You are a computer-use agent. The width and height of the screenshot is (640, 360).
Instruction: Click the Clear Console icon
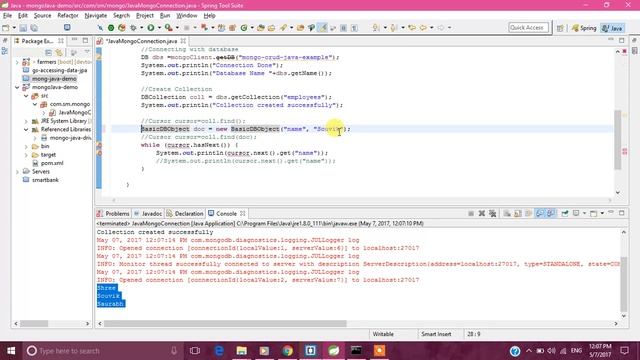(x=507, y=213)
